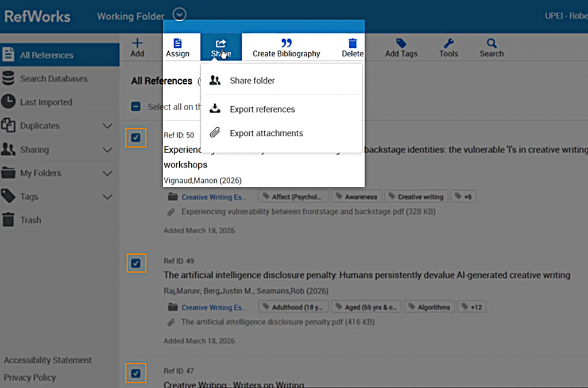Click the Delete trash can icon
The width and height of the screenshot is (588, 388).
coord(353,44)
